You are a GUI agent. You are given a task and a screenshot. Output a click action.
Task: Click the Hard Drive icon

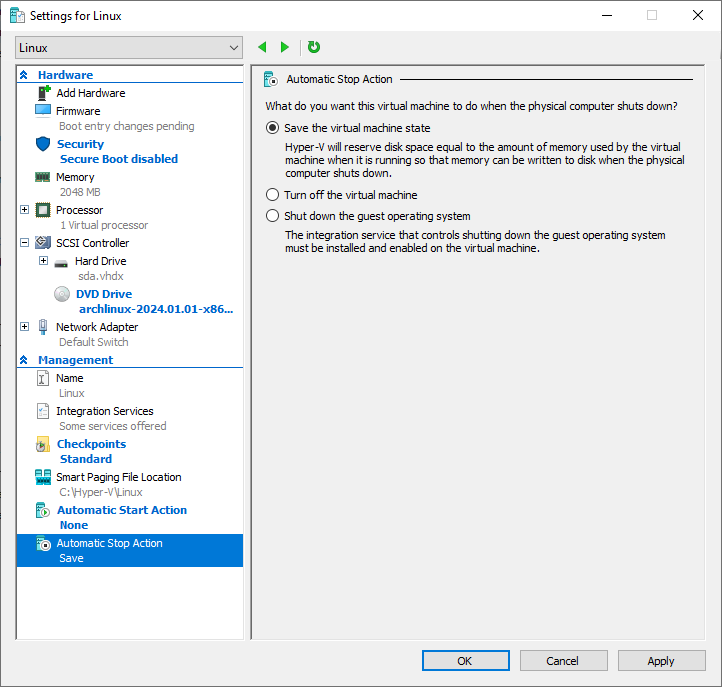point(61,264)
